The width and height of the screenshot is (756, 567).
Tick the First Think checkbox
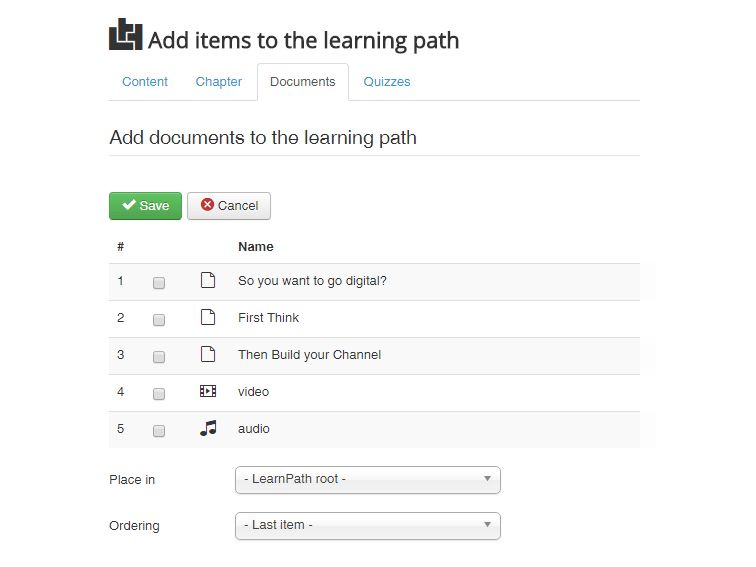pyautogui.click(x=159, y=320)
